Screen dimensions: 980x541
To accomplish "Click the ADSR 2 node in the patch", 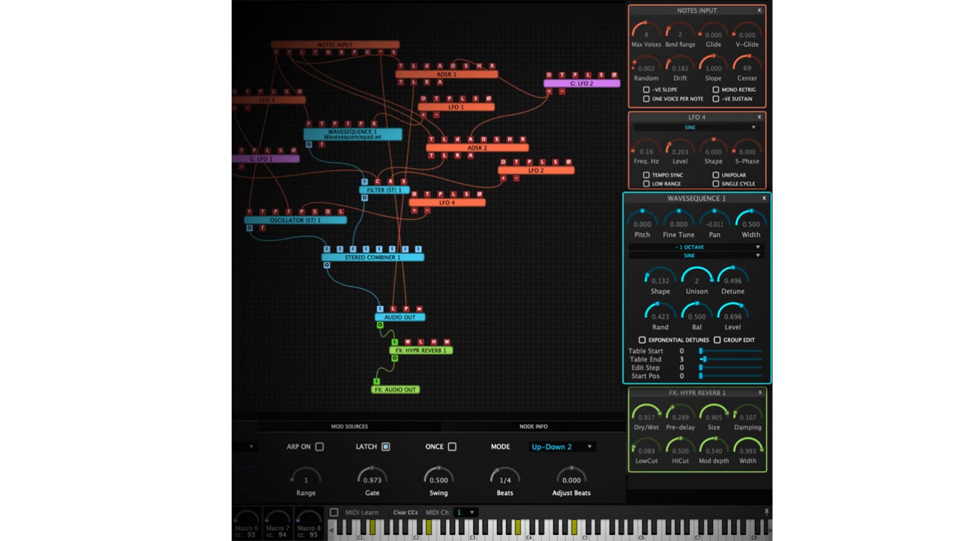I will 477,148.
